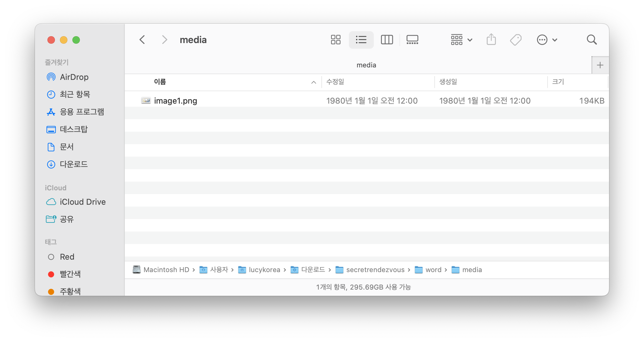
Task: Minimize the window with yellow button
Action: [x=64, y=40]
